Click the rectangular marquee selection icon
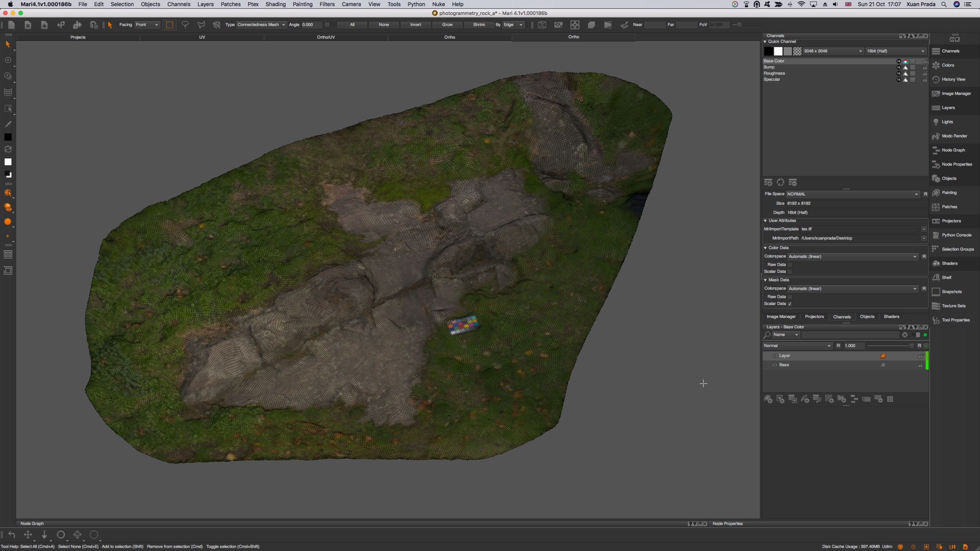980x551 pixels. (x=169, y=25)
